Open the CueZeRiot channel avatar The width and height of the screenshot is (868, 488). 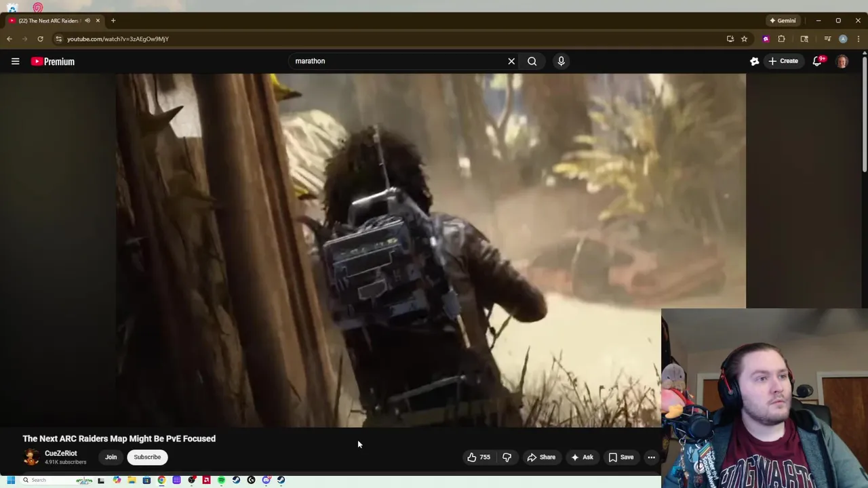(x=31, y=457)
